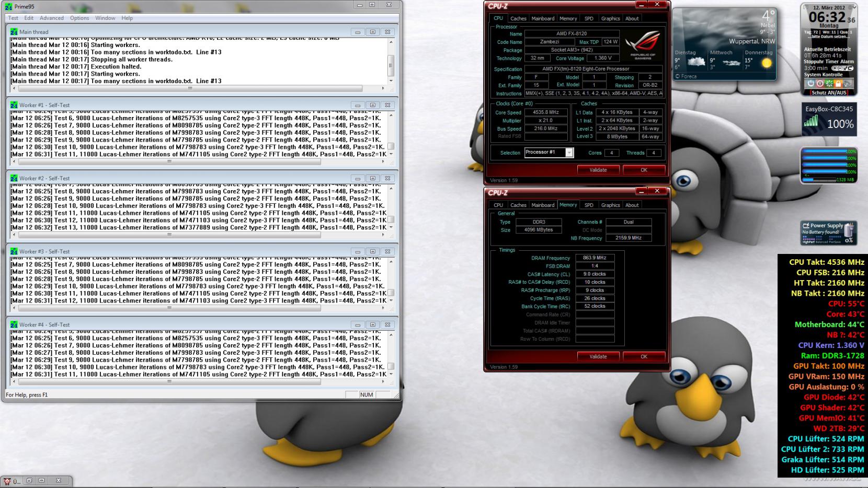
Task: Click the Core Voltage value 1.360 V
Action: (x=603, y=58)
